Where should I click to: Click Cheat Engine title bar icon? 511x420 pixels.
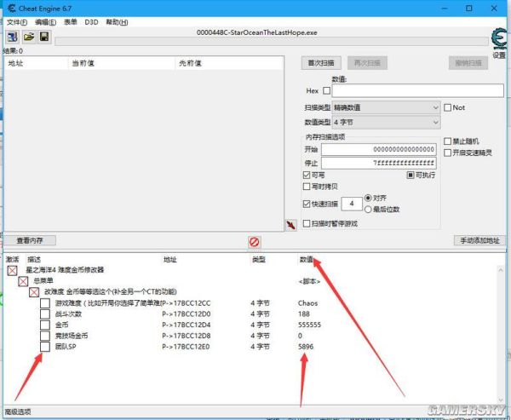(11, 9)
